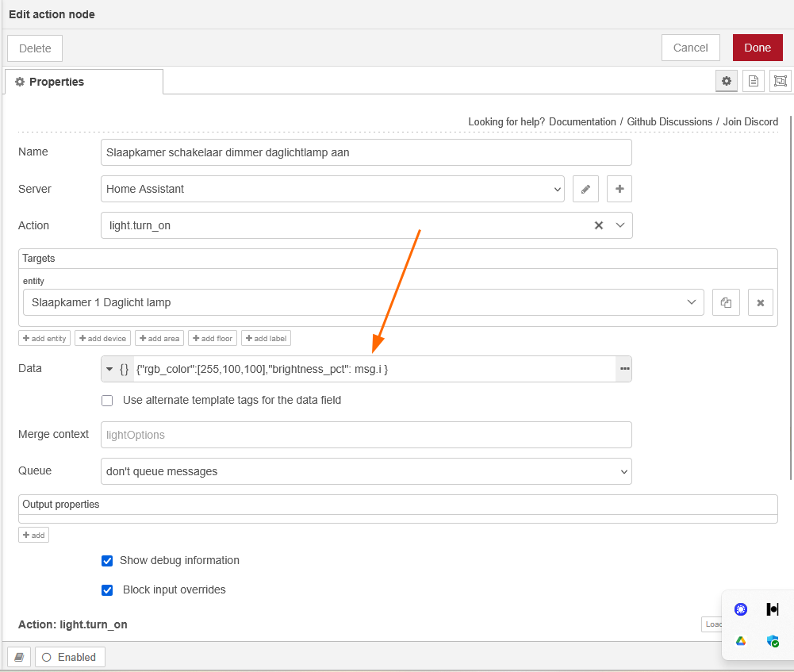The image size is (794, 672).
Task: Enable alternate template tags checkbox
Action: click(107, 401)
